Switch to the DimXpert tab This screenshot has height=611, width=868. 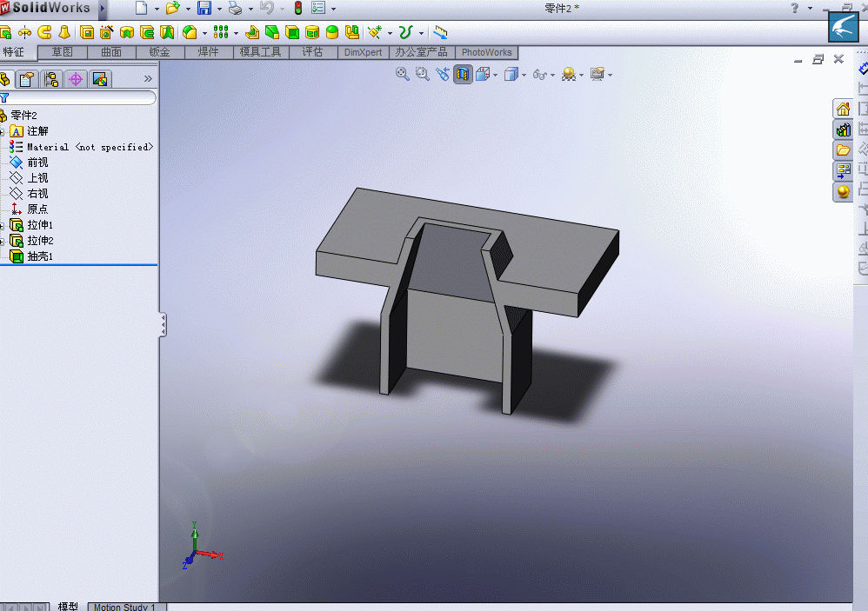pos(363,52)
